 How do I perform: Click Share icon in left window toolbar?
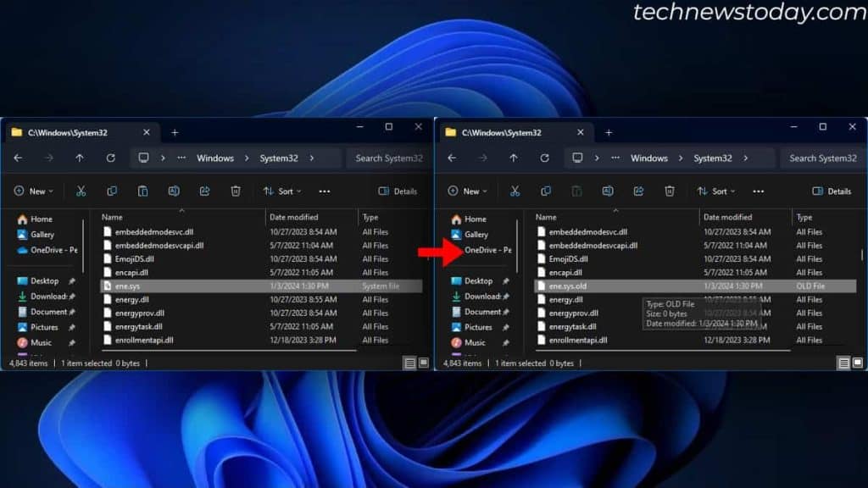205,191
